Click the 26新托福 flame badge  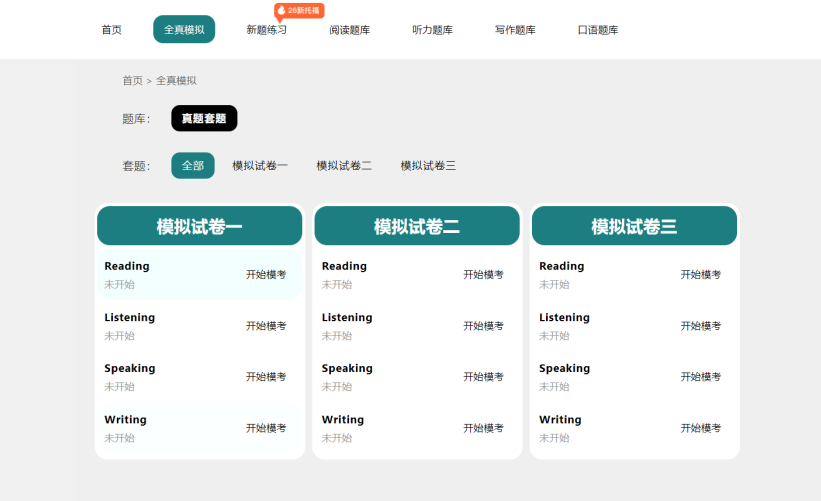tap(299, 10)
